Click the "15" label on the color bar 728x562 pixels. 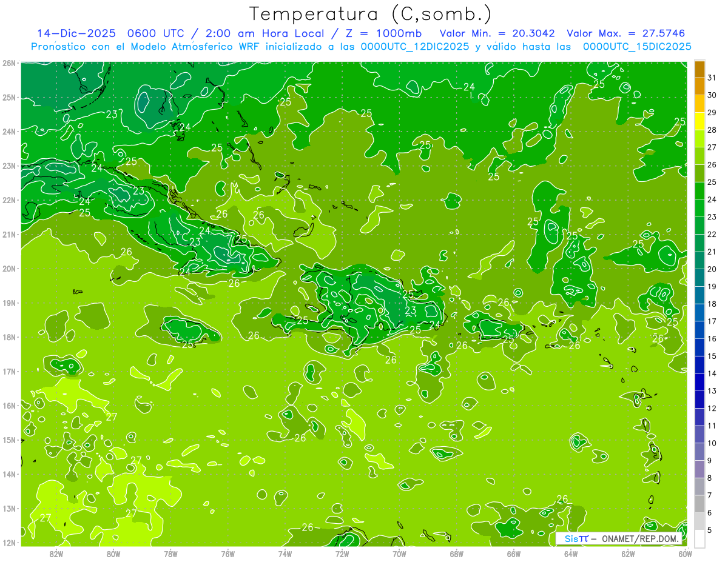(712, 356)
